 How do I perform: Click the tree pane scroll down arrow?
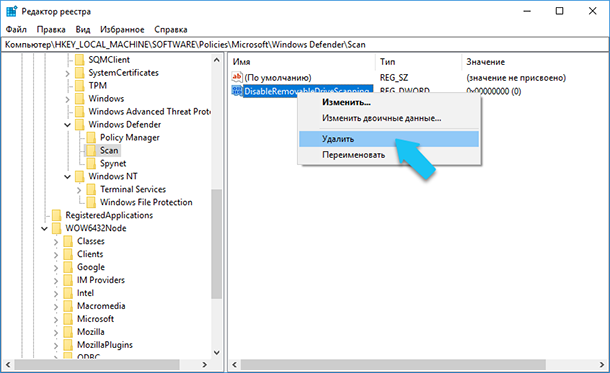pyautogui.click(x=217, y=353)
